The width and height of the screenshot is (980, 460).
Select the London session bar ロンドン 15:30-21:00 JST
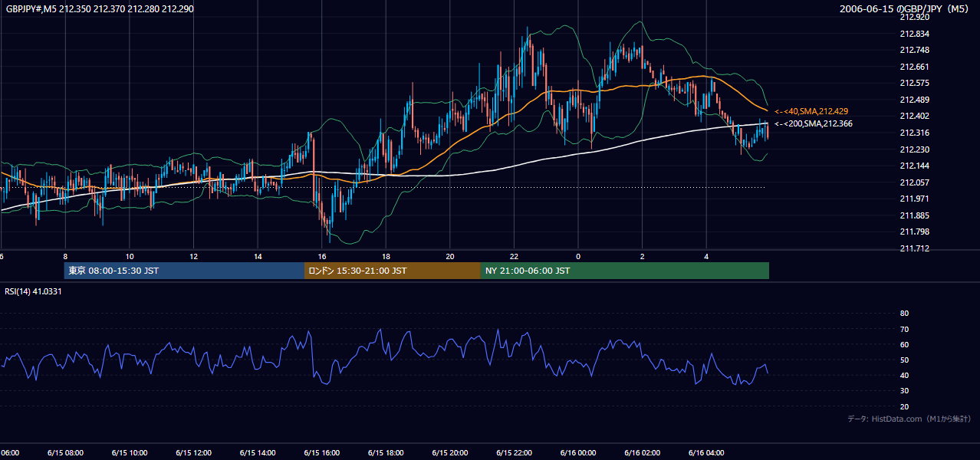pyautogui.click(x=392, y=271)
